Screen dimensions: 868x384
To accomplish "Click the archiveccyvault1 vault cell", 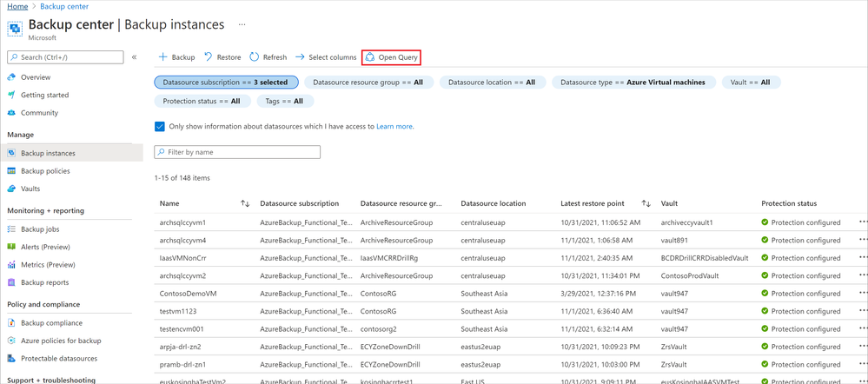I will (688, 222).
